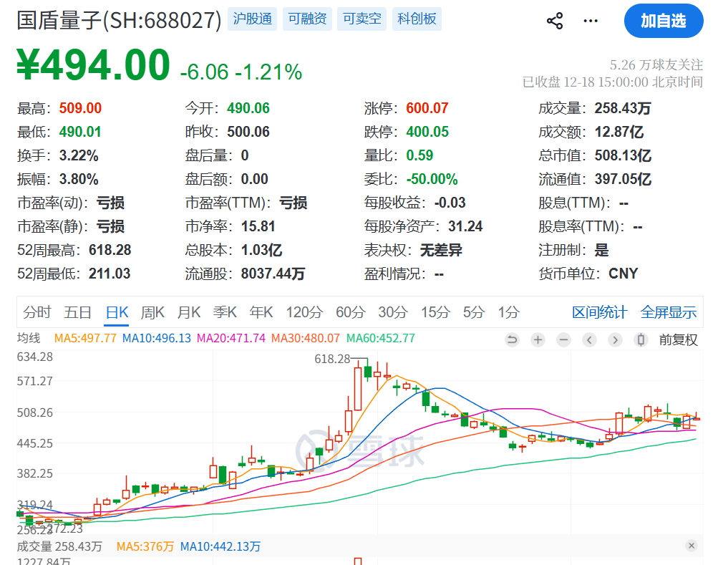Zoom out of the chart with minus icon
Viewport: 728px width, 565px height.
click(x=563, y=340)
